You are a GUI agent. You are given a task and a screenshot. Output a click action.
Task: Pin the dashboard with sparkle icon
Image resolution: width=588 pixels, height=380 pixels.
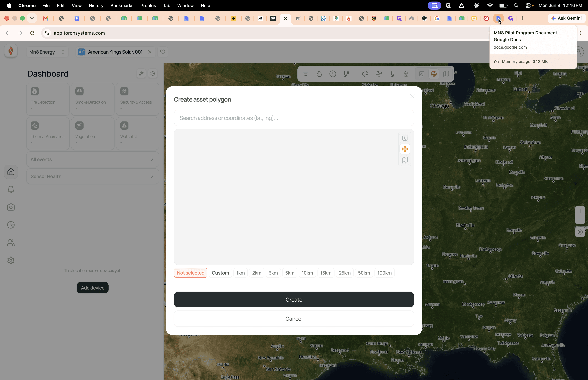pos(141,73)
